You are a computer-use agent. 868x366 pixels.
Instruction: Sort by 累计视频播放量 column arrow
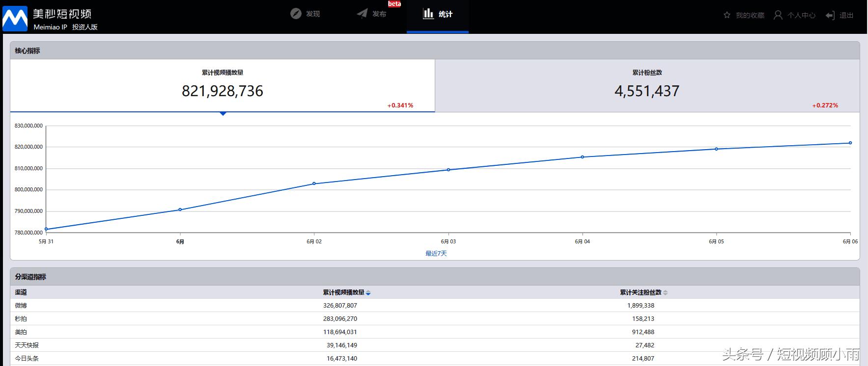click(368, 293)
